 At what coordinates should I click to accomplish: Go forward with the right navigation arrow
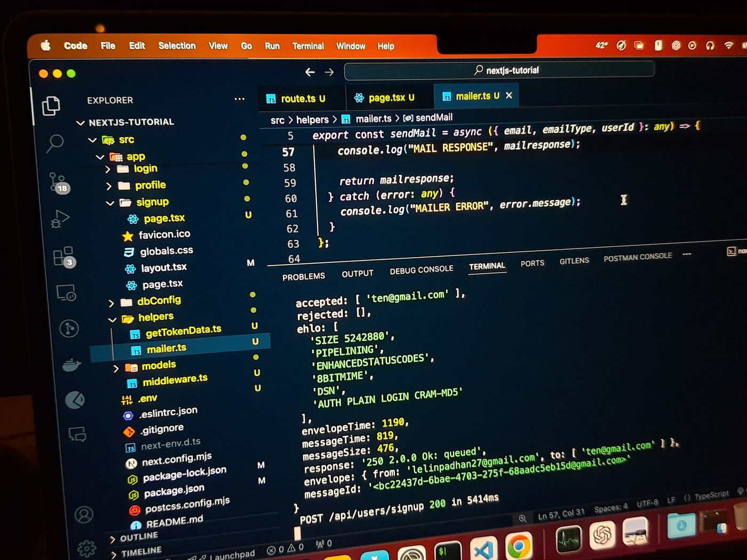pyautogui.click(x=329, y=72)
